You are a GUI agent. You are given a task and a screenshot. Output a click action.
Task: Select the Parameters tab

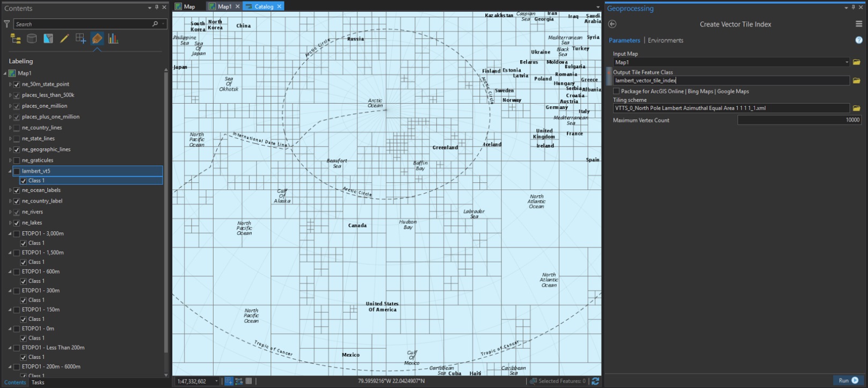coord(624,40)
